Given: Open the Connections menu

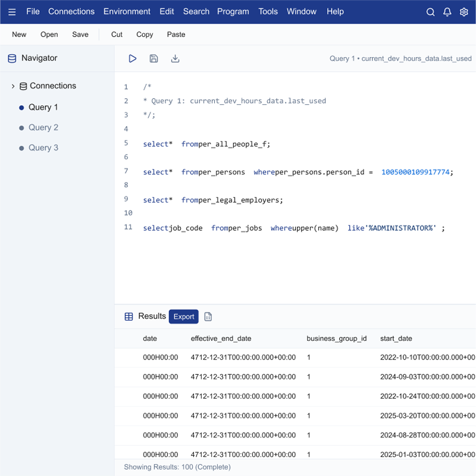Looking at the screenshot, I should point(71,12).
